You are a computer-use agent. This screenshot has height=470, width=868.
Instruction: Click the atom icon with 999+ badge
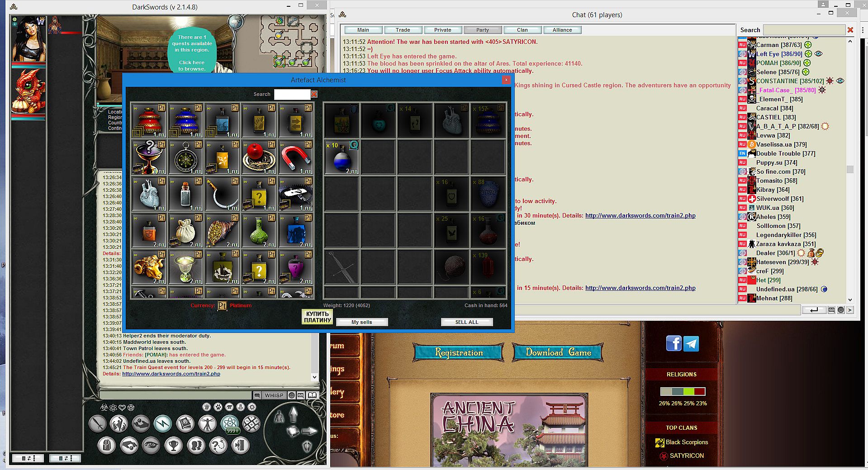[x=230, y=424]
